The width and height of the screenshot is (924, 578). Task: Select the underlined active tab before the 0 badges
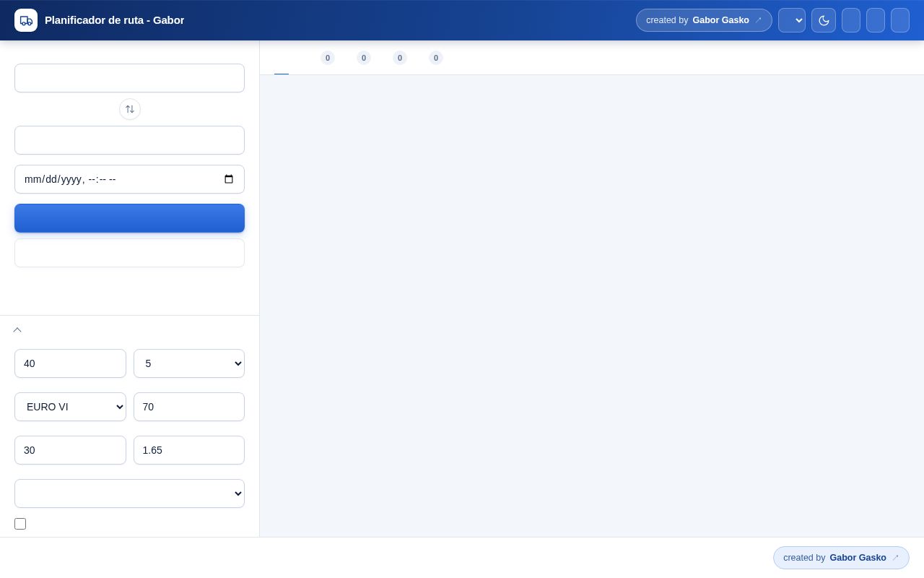[282, 58]
